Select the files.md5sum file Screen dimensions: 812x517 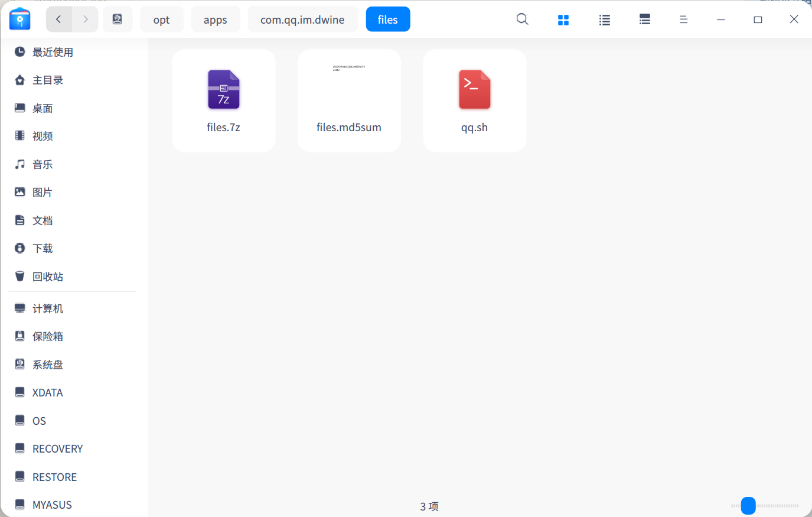pyautogui.click(x=349, y=100)
